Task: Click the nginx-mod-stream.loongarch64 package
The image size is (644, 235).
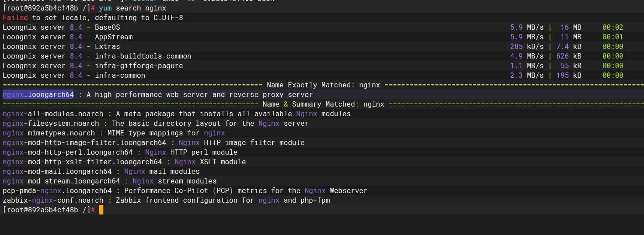Action: tap(61, 181)
